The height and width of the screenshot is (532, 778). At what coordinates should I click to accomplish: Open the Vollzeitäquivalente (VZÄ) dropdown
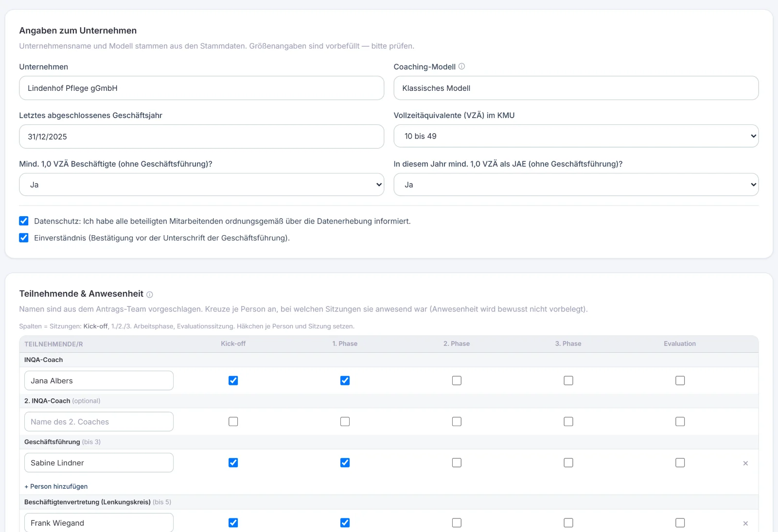(x=576, y=136)
